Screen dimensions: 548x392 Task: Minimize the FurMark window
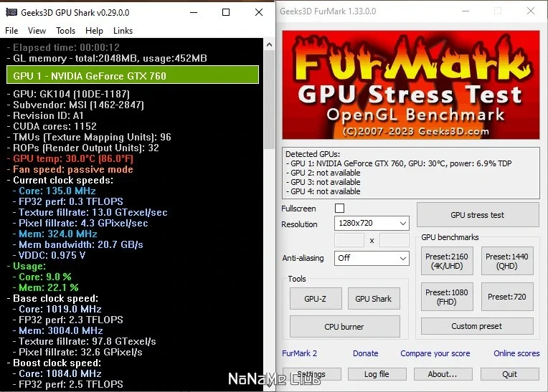pos(466,11)
